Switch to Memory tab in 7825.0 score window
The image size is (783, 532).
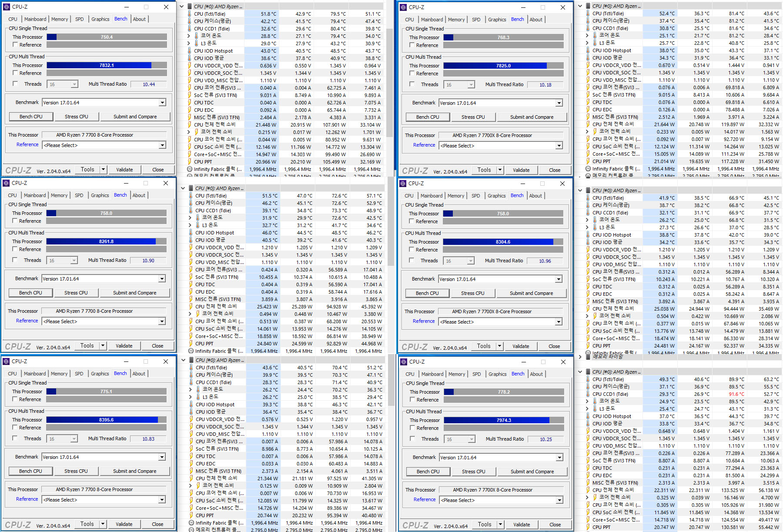(456, 20)
